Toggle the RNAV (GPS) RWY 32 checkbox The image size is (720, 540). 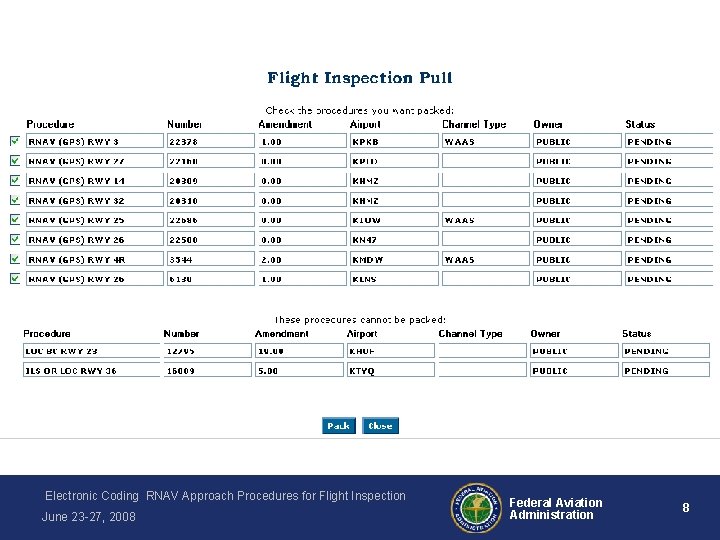point(14,200)
